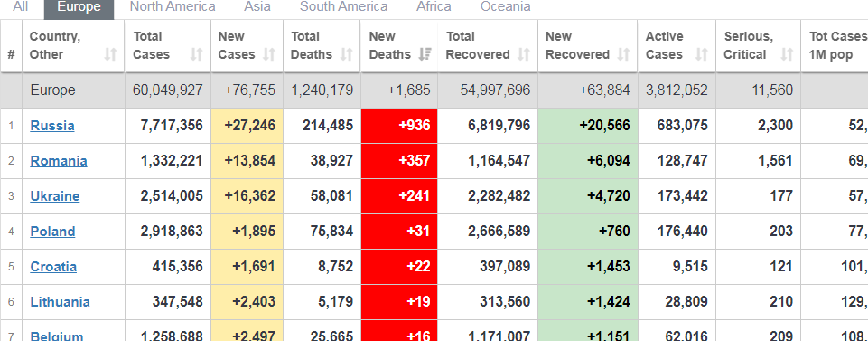The width and height of the screenshot is (868, 341).
Task: Select Poland new recovered value +760
Action: point(614,232)
